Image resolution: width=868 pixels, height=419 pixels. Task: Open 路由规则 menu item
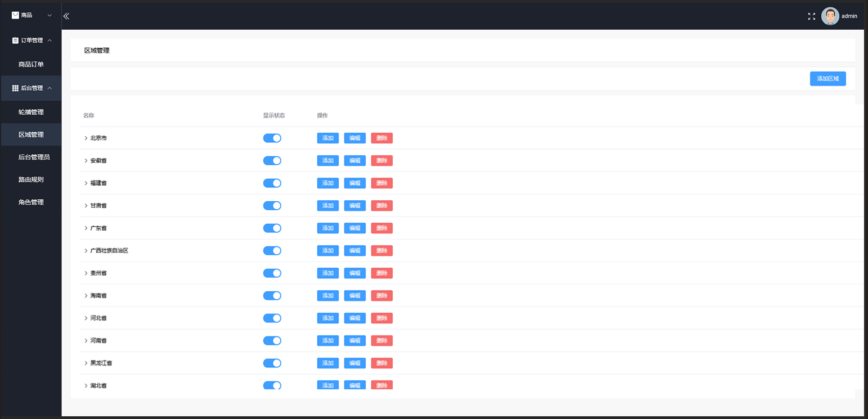point(31,179)
